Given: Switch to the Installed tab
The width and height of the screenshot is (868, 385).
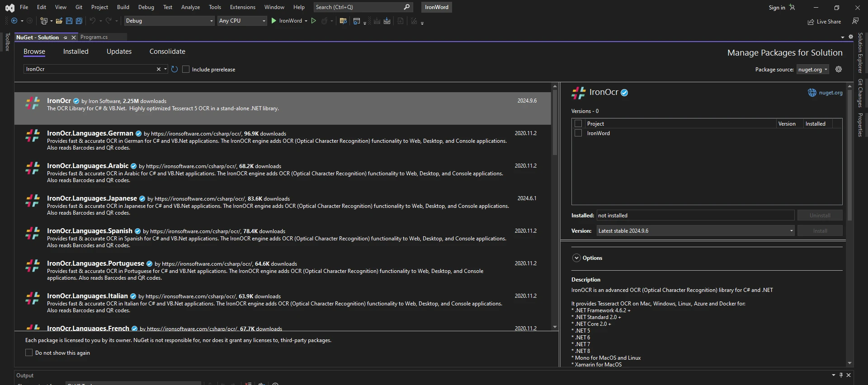Looking at the screenshot, I should (75, 52).
